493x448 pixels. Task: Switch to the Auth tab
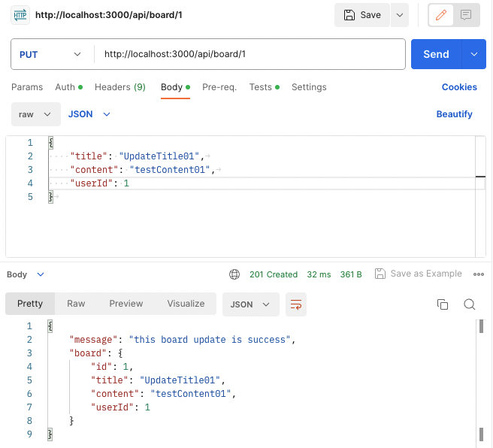coord(68,87)
